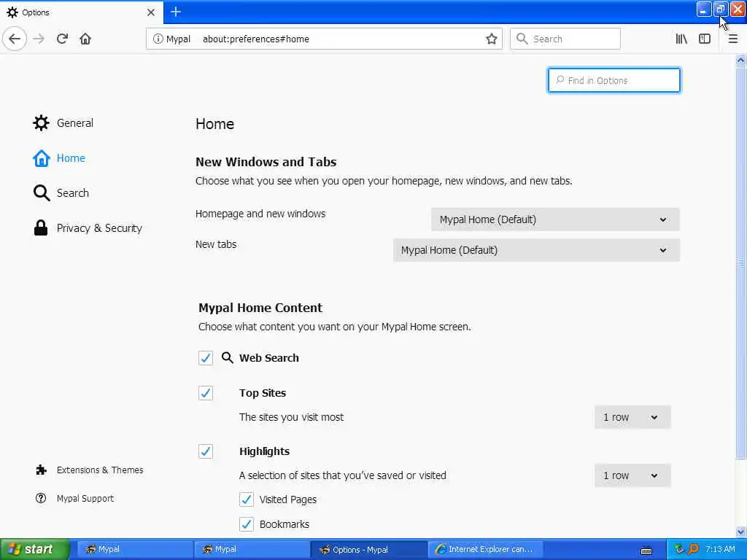This screenshot has height=560, width=747.
Task: Switch to second Mypal taskbar window
Action: pos(250,550)
